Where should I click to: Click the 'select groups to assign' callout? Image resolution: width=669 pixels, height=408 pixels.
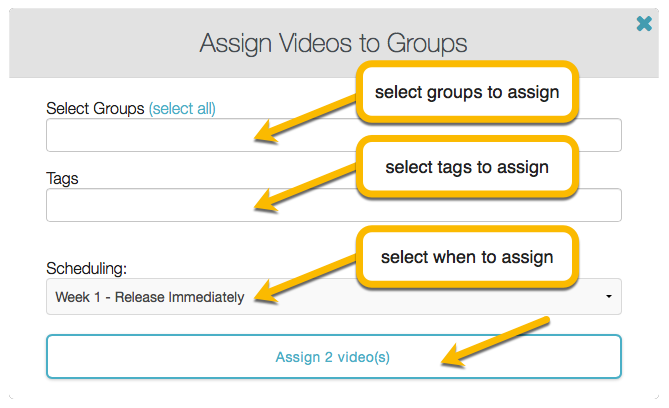[x=467, y=92]
